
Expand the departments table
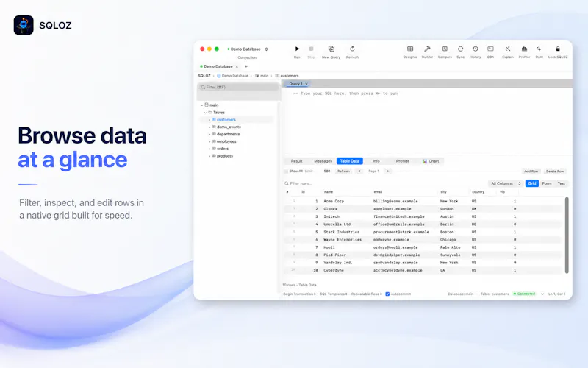[x=209, y=134]
